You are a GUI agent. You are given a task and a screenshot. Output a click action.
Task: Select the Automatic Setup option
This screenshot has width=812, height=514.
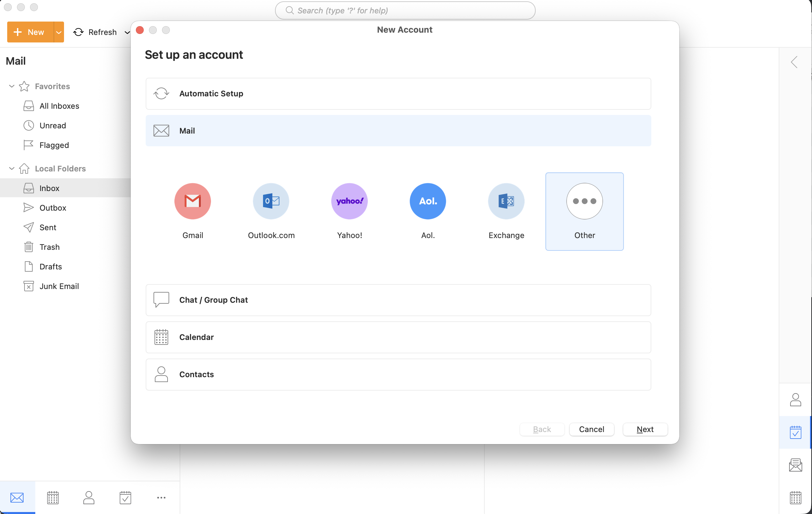point(398,94)
